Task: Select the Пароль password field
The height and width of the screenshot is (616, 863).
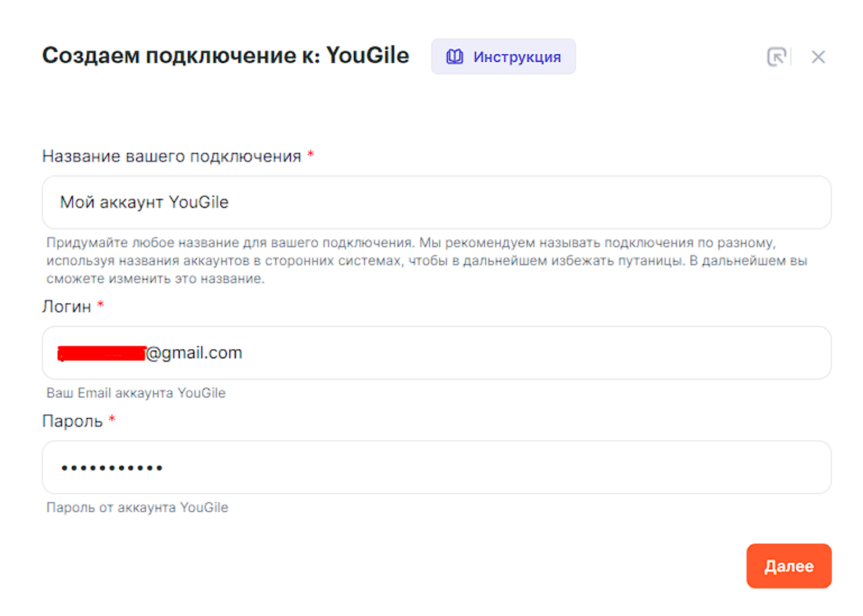Action: coord(437,467)
